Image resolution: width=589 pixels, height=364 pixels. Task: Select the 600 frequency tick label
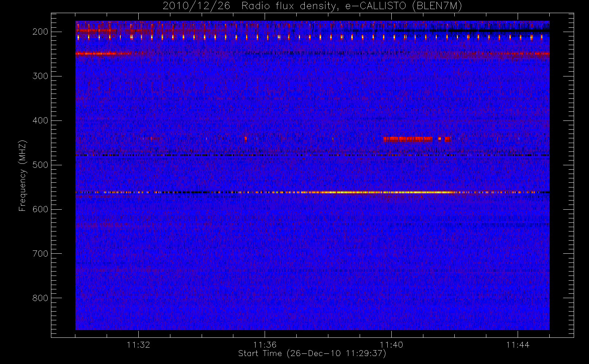40,209
